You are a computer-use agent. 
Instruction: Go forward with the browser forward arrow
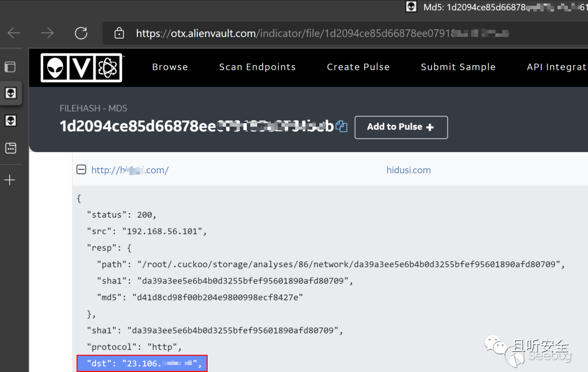click(x=47, y=33)
